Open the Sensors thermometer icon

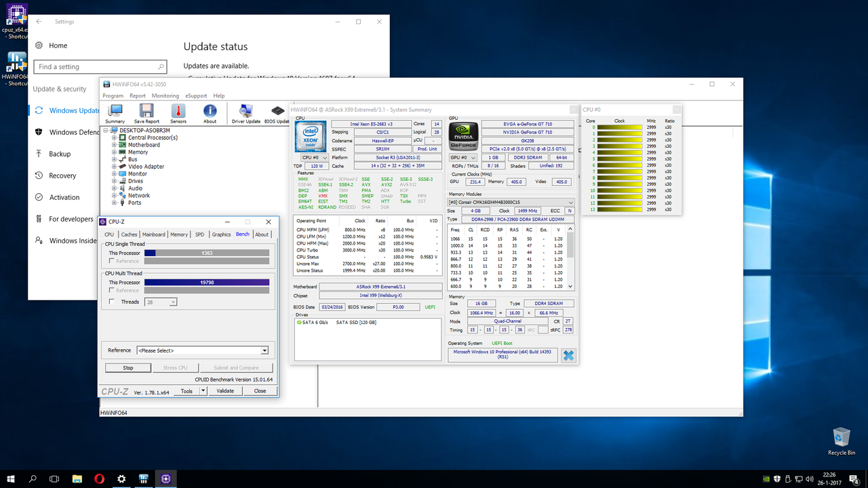coord(178,111)
